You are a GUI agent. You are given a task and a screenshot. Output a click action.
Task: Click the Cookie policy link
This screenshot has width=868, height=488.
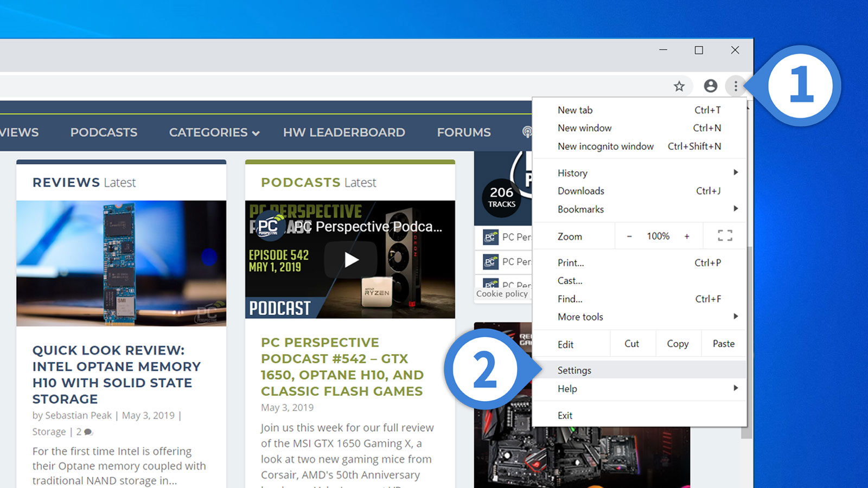502,293
